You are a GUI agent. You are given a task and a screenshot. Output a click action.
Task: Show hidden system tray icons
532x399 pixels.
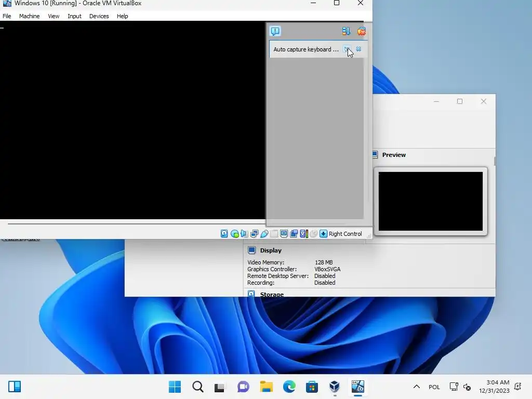417,387
